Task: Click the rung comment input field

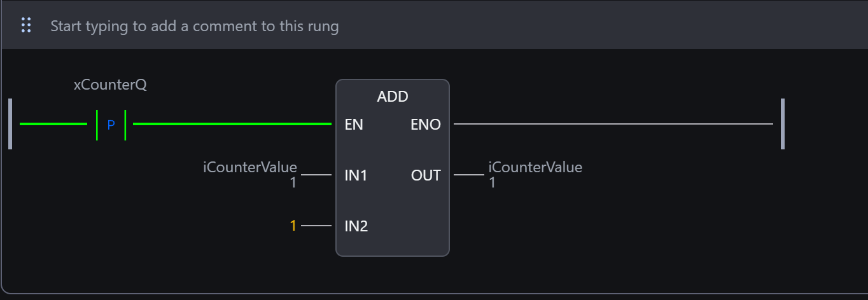Action: point(194,26)
